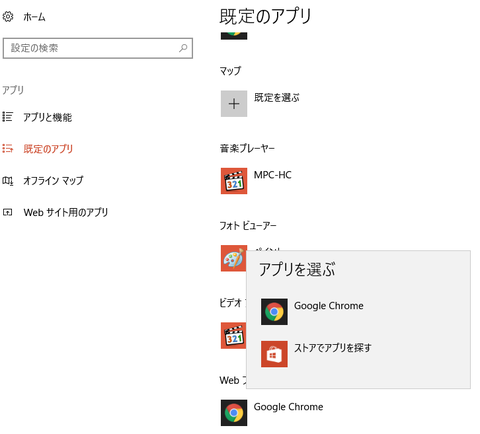
Task: Click the Store icon in popup
Action: (274, 354)
